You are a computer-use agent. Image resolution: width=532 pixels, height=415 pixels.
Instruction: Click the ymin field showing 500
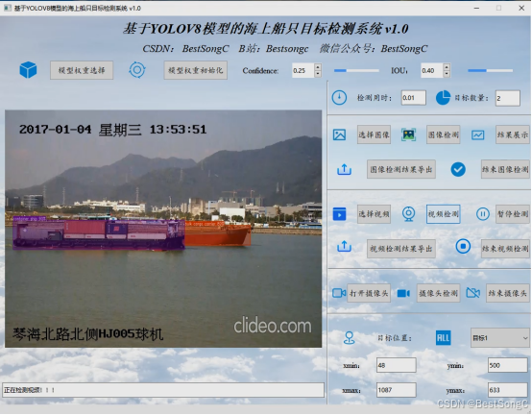pos(508,365)
